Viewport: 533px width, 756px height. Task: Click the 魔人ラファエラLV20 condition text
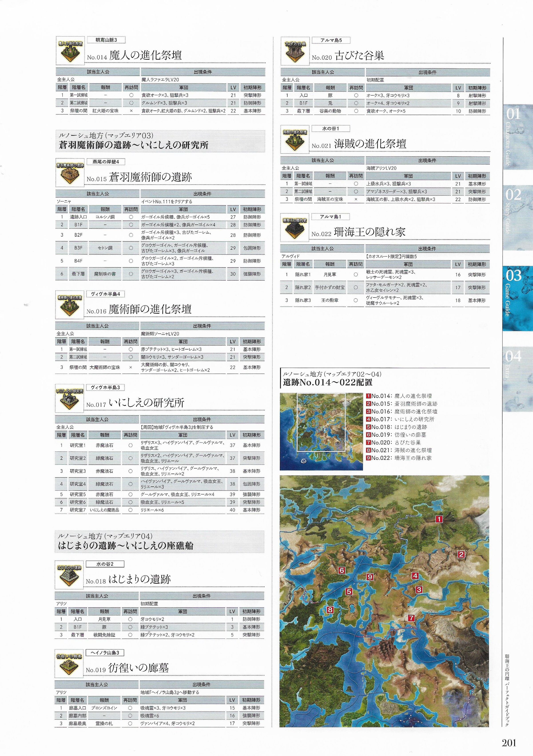click(x=160, y=80)
